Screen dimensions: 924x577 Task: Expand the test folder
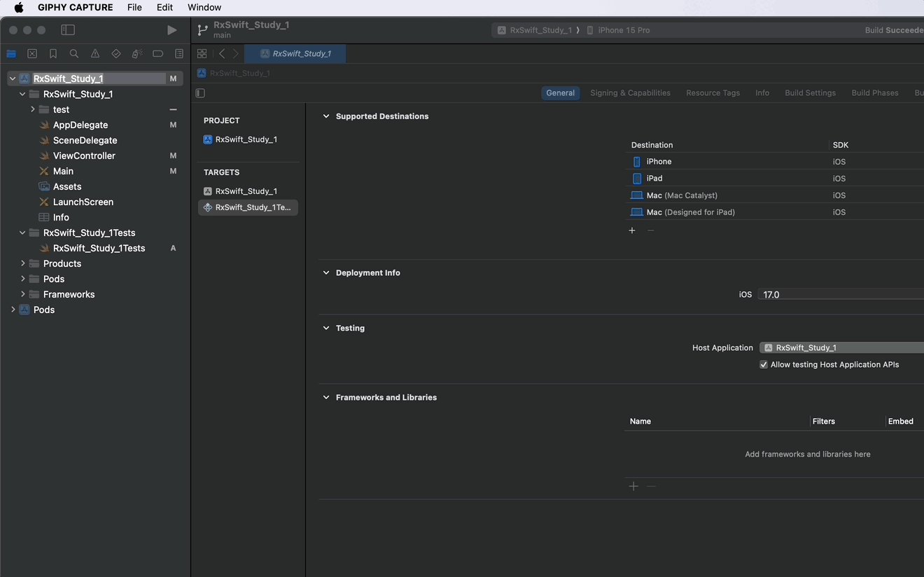pyautogui.click(x=33, y=109)
